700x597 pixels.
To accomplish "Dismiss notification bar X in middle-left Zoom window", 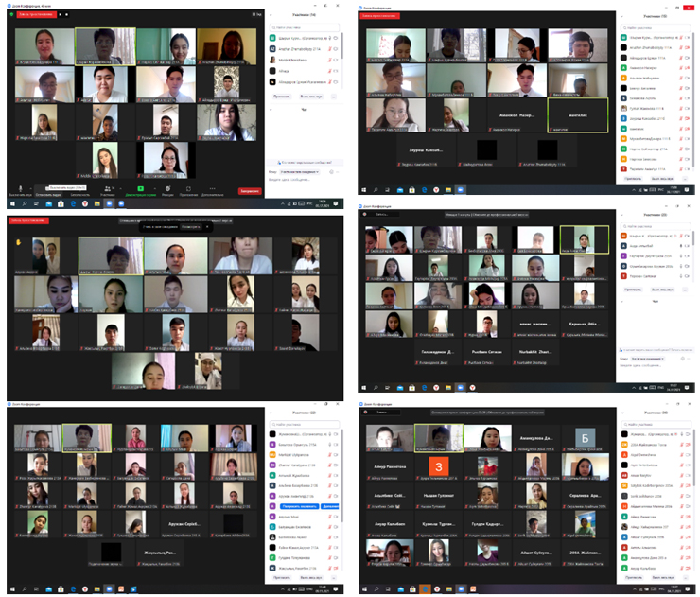I will [x=207, y=227].
